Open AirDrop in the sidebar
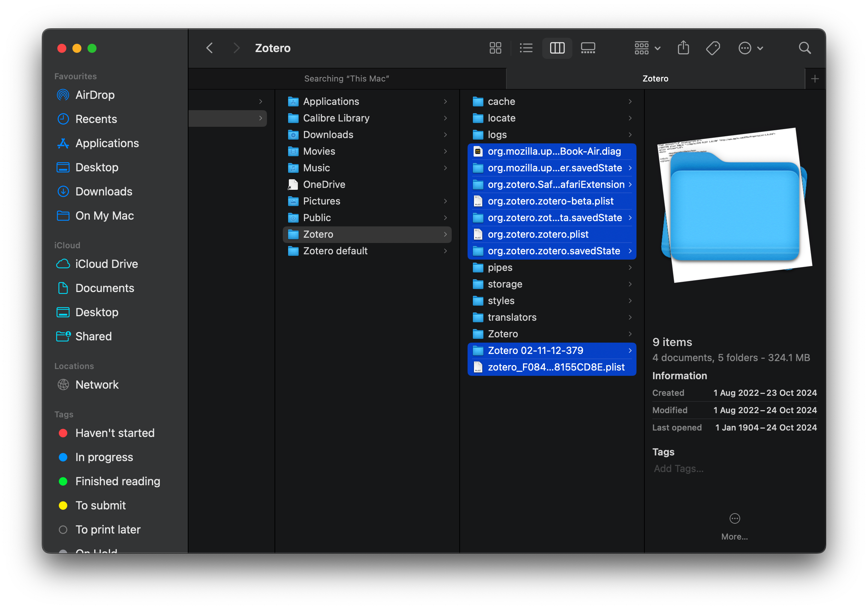 point(95,95)
